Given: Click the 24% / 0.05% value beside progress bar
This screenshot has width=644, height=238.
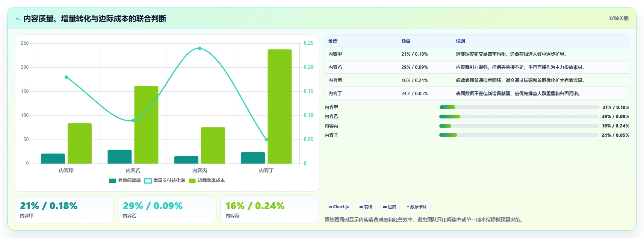Looking at the screenshot, I should click(615, 135).
